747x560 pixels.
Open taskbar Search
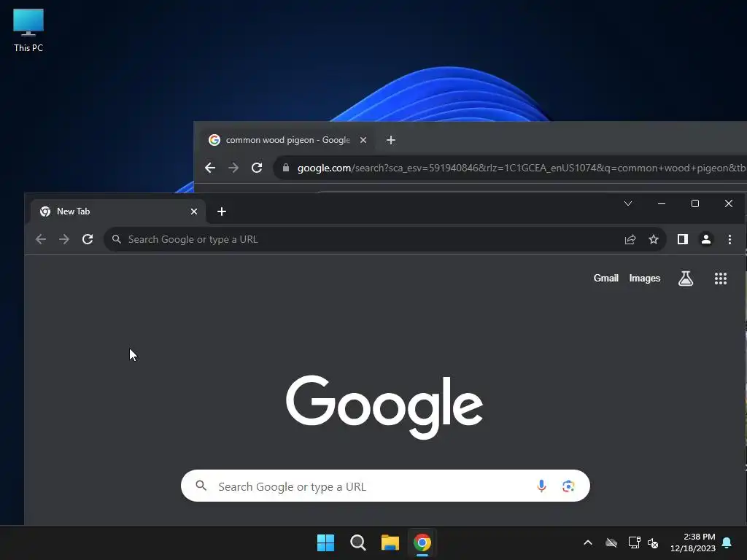click(x=357, y=542)
